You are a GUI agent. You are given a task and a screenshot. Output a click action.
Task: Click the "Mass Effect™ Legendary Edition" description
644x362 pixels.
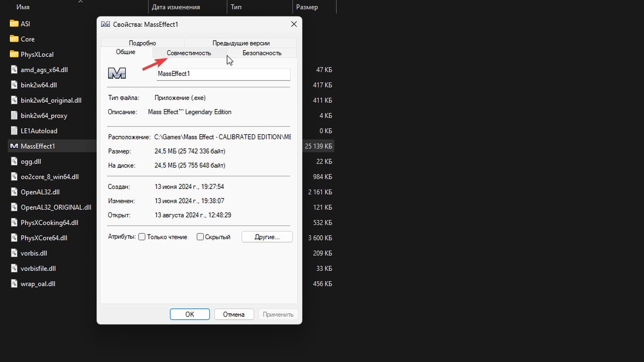tap(190, 112)
